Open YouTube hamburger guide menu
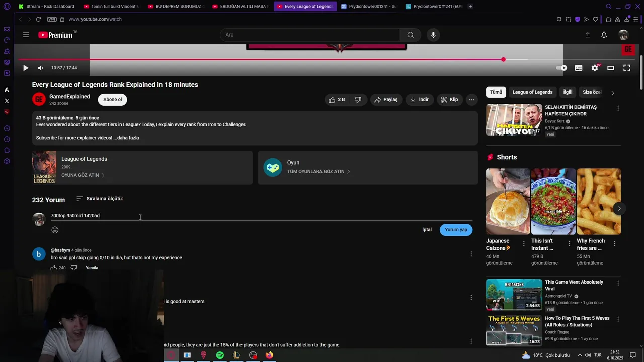 [26, 35]
